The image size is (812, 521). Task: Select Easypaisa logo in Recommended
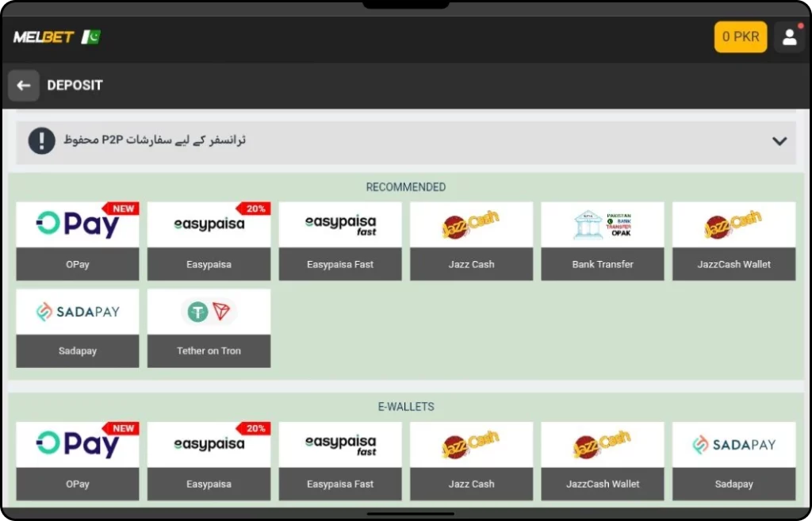(x=209, y=224)
